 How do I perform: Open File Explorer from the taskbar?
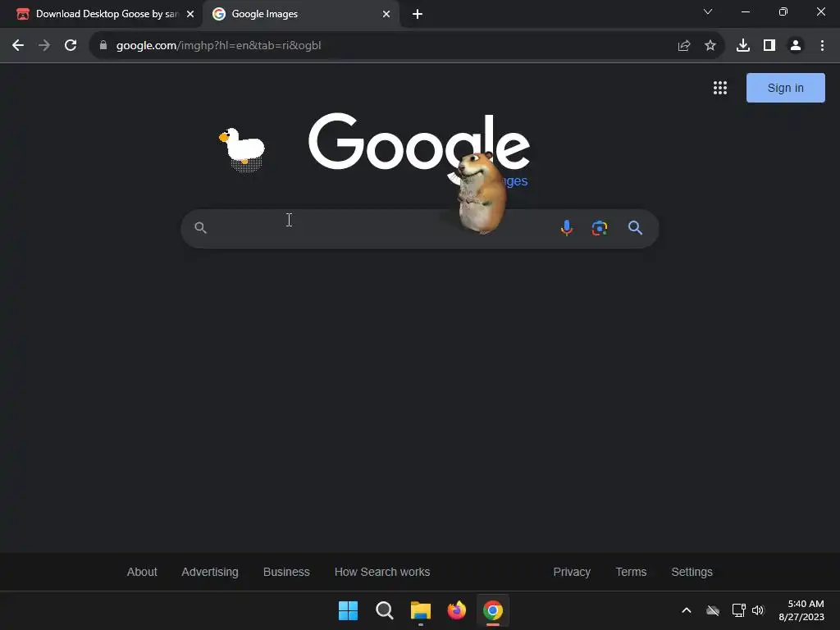[x=421, y=610]
